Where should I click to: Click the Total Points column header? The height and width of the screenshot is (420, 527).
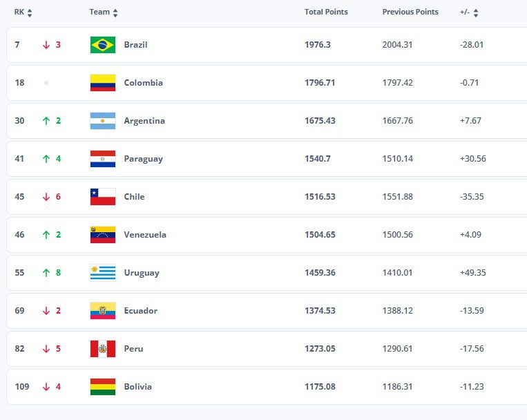[x=326, y=12]
